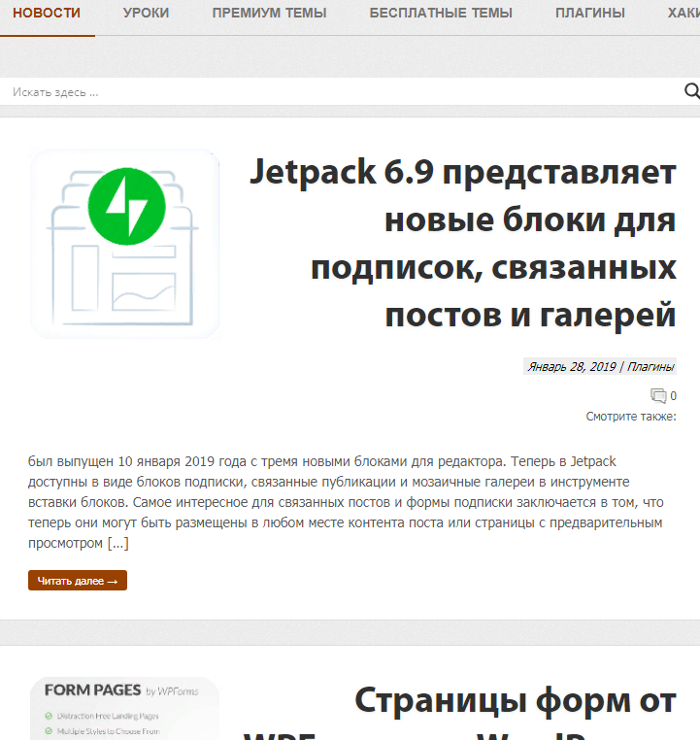Image resolution: width=700 pixels, height=740 pixels.
Task: Open the НОВОСТИ tab
Action: pos(47,14)
